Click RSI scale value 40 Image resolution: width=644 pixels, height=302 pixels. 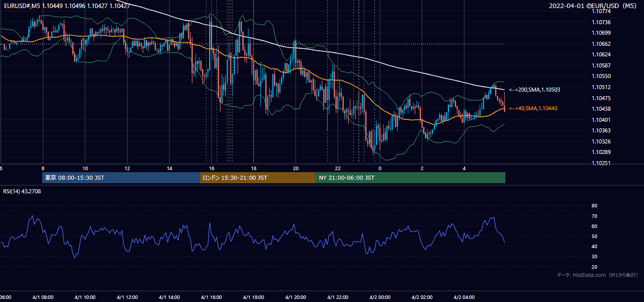tap(594, 246)
